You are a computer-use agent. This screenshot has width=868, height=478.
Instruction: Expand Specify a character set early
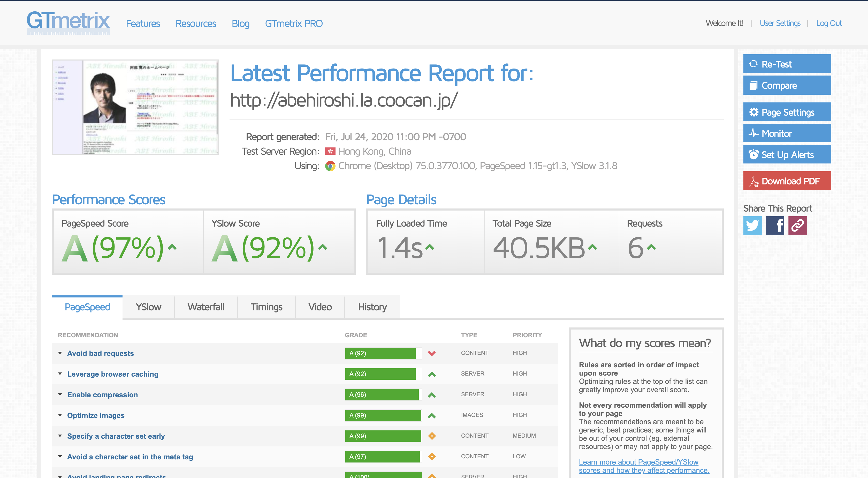pyautogui.click(x=116, y=436)
